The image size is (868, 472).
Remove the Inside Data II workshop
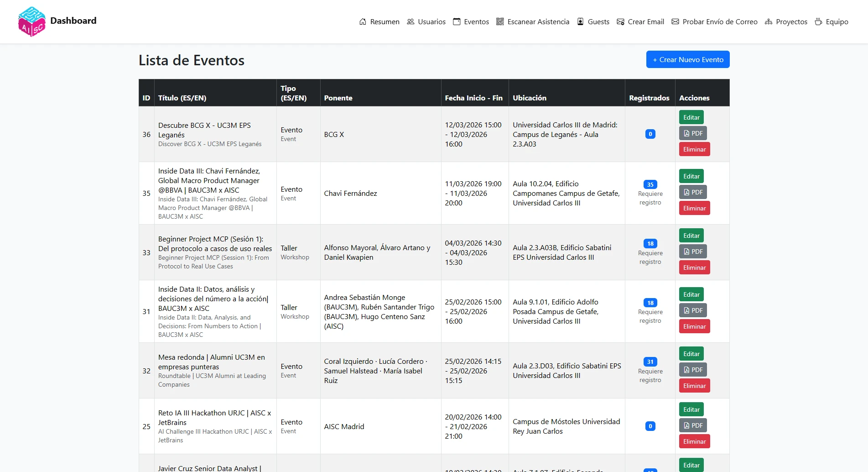(x=695, y=326)
